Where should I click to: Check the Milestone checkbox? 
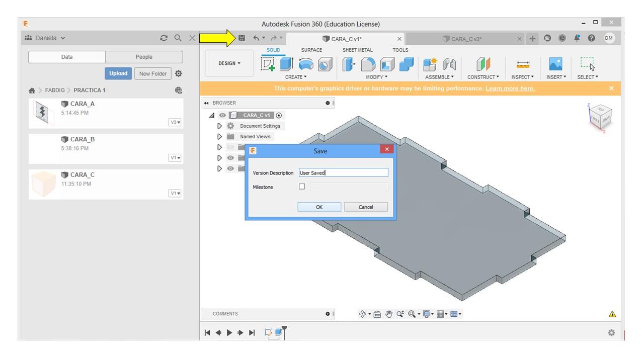click(x=302, y=187)
